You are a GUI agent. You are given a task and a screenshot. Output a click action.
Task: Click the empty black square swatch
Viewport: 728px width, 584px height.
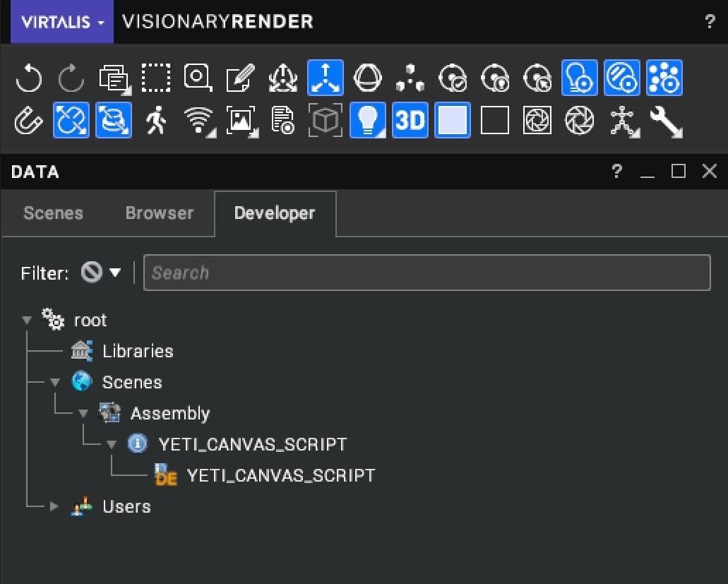495,120
